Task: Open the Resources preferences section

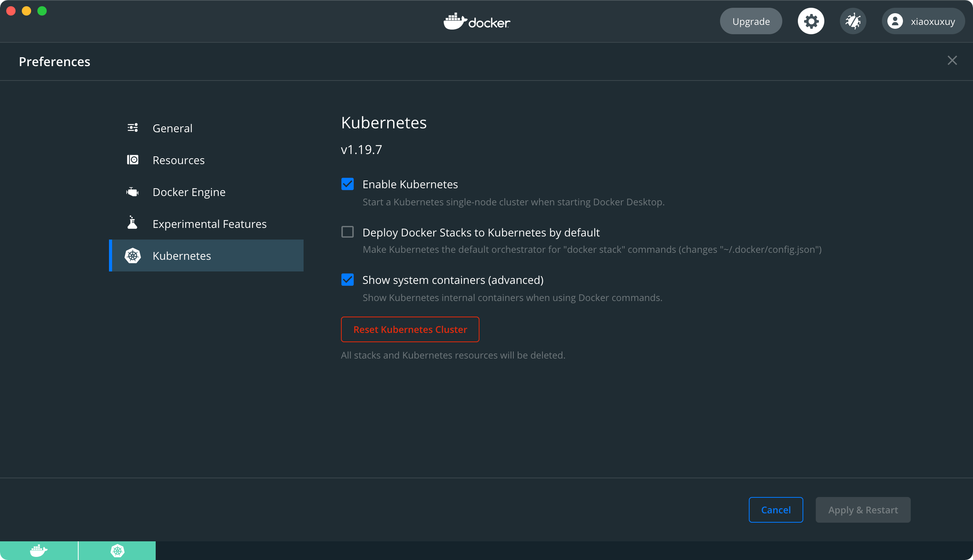Action: pos(179,160)
